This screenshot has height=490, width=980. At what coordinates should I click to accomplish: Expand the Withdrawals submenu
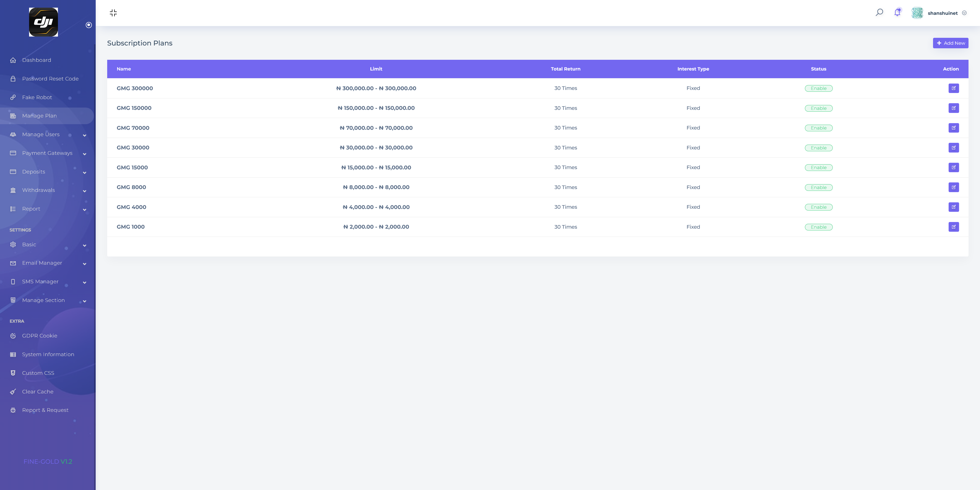click(x=84, y=191)
